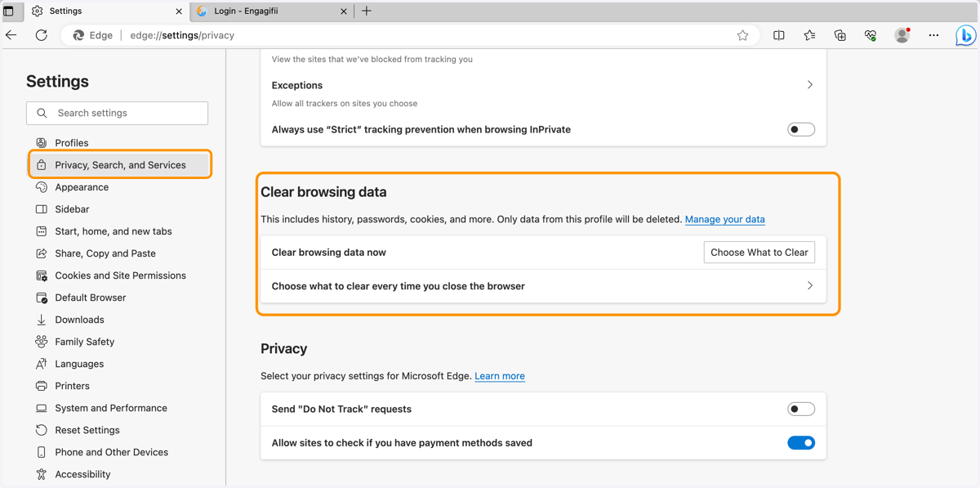Expand Choose what to clear on close chevron
This screenshot has width=980, height=488.
coord(809,286)
